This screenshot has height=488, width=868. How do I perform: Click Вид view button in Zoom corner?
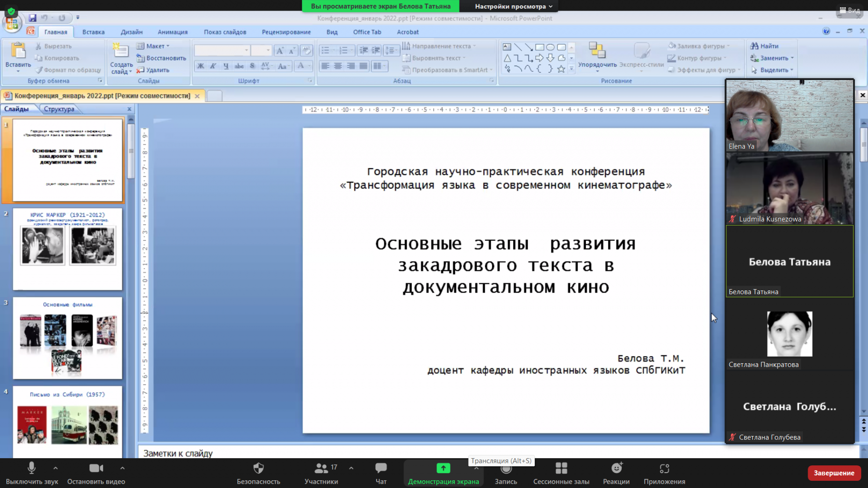point(850,10)
